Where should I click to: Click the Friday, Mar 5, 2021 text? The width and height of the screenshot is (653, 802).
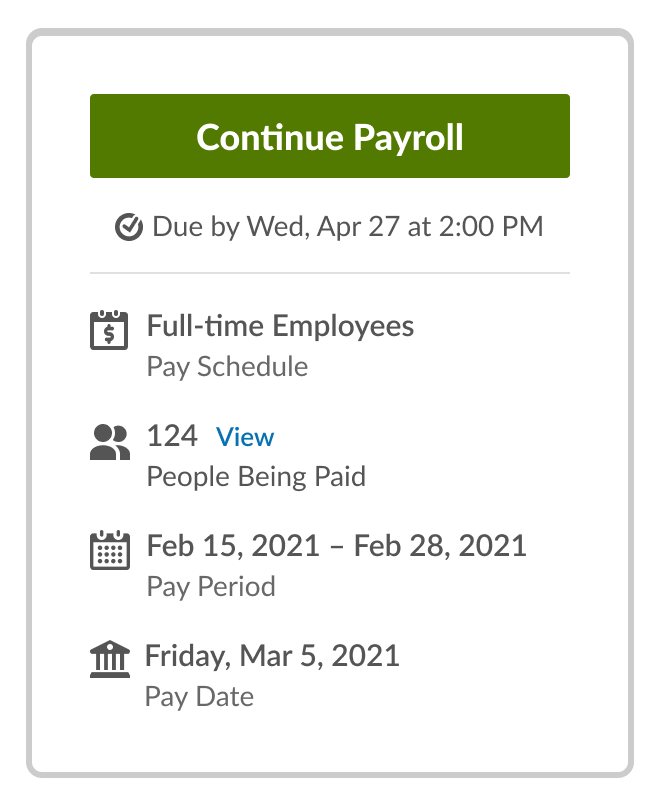[272, 656]
